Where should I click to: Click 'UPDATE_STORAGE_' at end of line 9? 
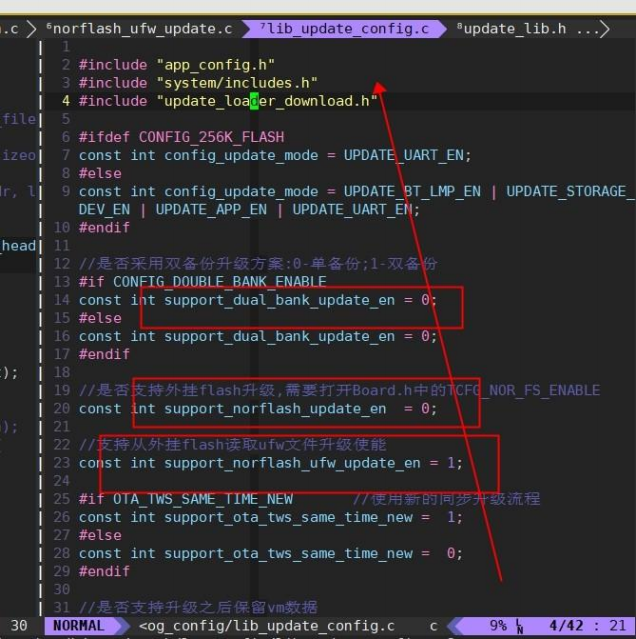pos(570,192)
